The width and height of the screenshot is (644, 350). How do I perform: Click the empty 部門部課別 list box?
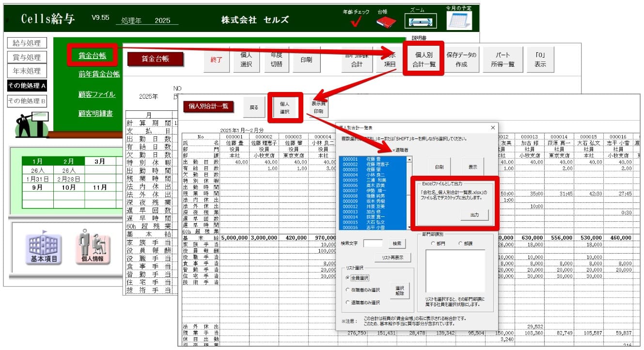[455, 271]
